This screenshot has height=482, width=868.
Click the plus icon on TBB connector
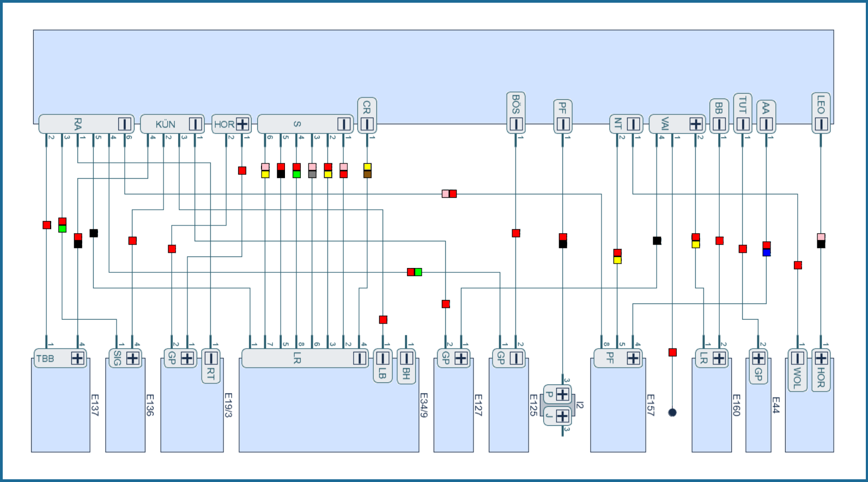coord(77,358)
